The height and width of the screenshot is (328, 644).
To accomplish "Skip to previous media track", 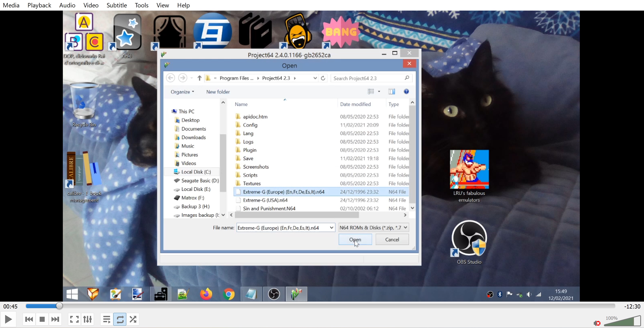I will coord(29,319).
